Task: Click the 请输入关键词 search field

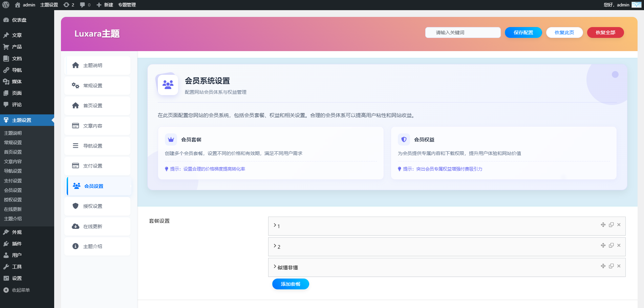Action: click(463, 32)
